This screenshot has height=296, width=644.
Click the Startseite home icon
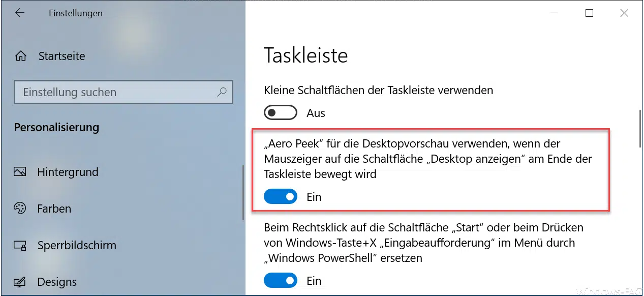click(x=20, y=56)
